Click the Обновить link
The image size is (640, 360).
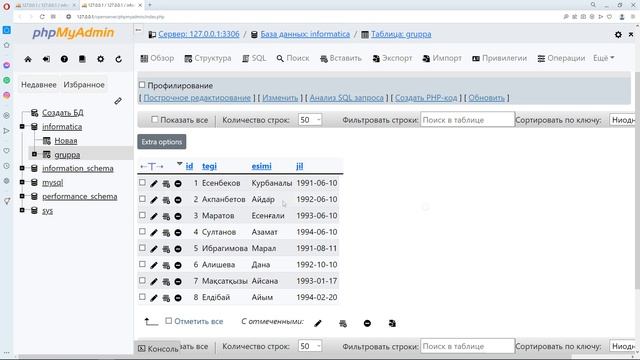(487, 98)
